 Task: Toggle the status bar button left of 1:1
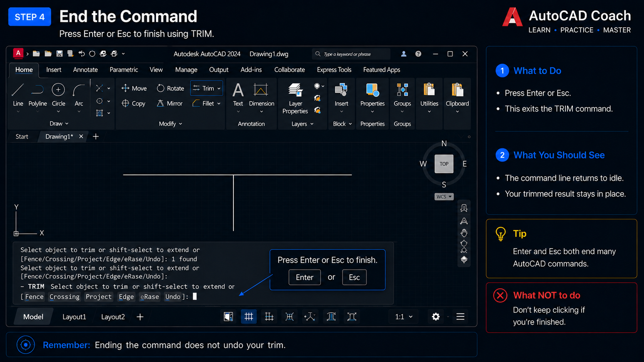pyautogui.click(x=352, y=317)
